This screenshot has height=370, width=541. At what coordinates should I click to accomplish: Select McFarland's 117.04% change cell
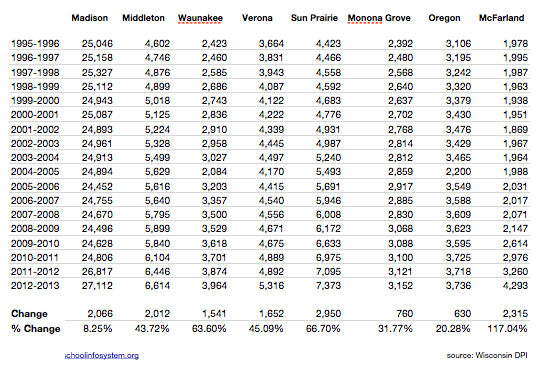coord(508,329)
